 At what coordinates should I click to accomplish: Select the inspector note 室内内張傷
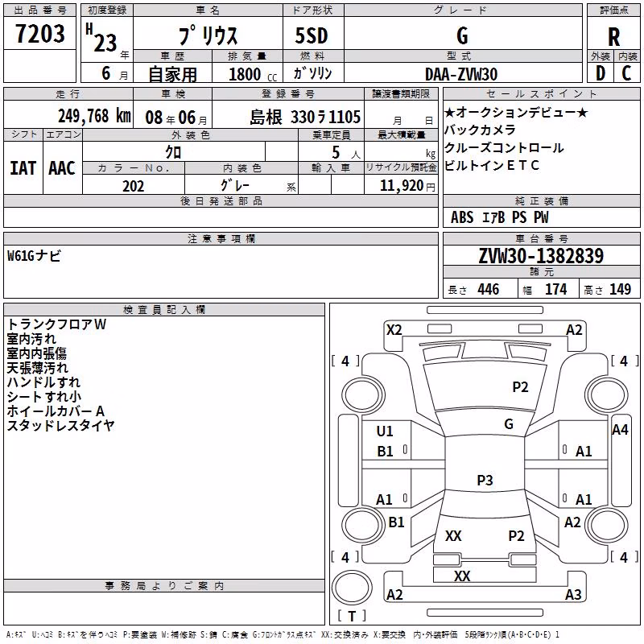pyautogui.click(x=37, y=353)
